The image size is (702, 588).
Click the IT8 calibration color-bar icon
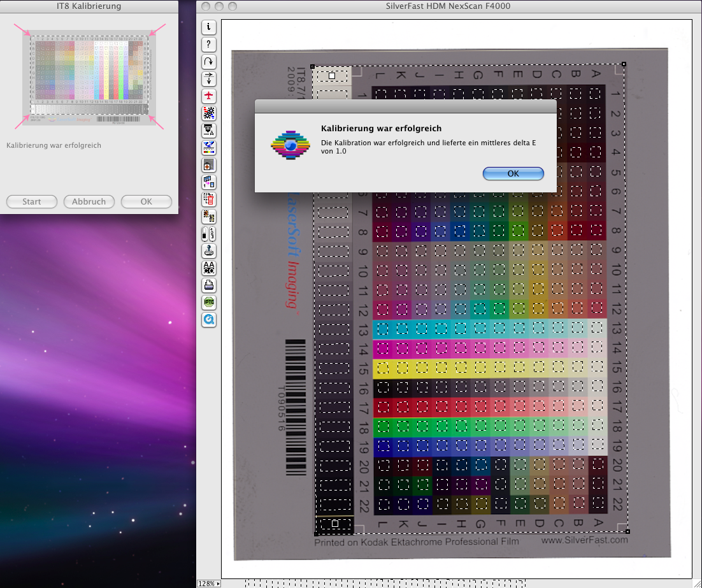tap(209, 148)
